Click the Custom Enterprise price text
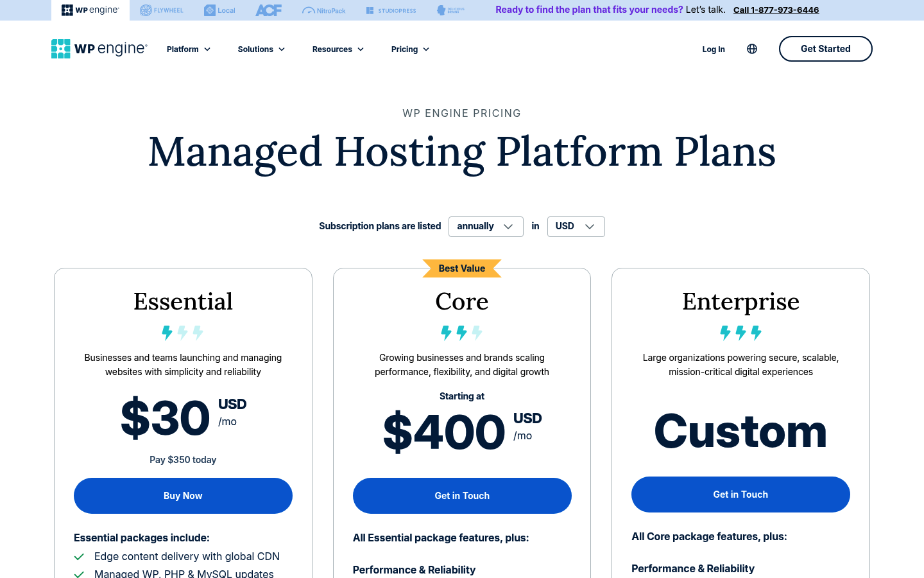Image resolution: width=924 pixels, height=578 pixels. click(x=740, y=431)
